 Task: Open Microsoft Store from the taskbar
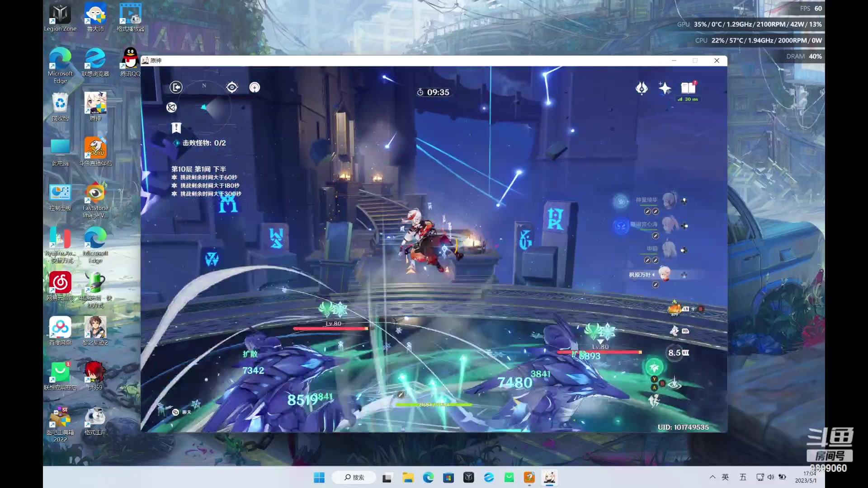pyautogui.click(x=448, y=478)
